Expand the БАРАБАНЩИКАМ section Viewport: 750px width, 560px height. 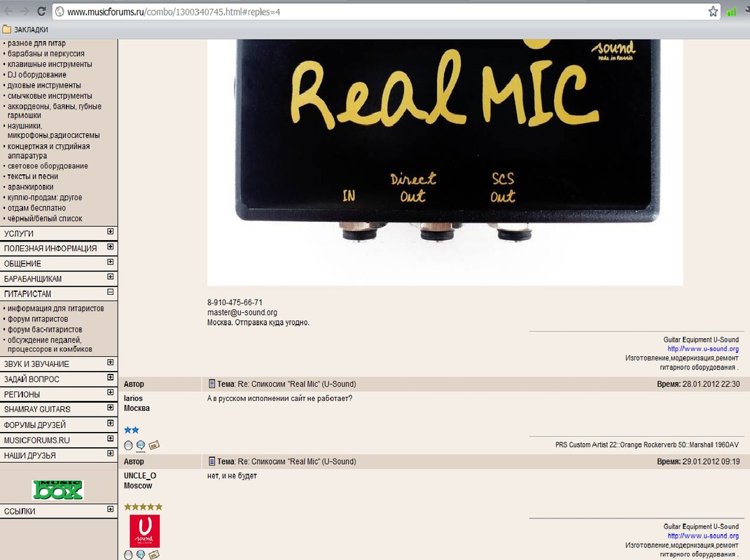point(111,276)
